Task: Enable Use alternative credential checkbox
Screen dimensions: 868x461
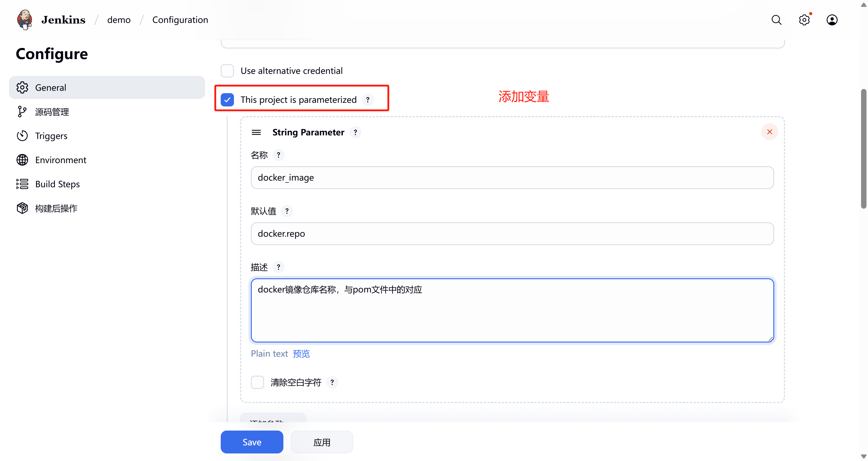Action: [227, 71]
